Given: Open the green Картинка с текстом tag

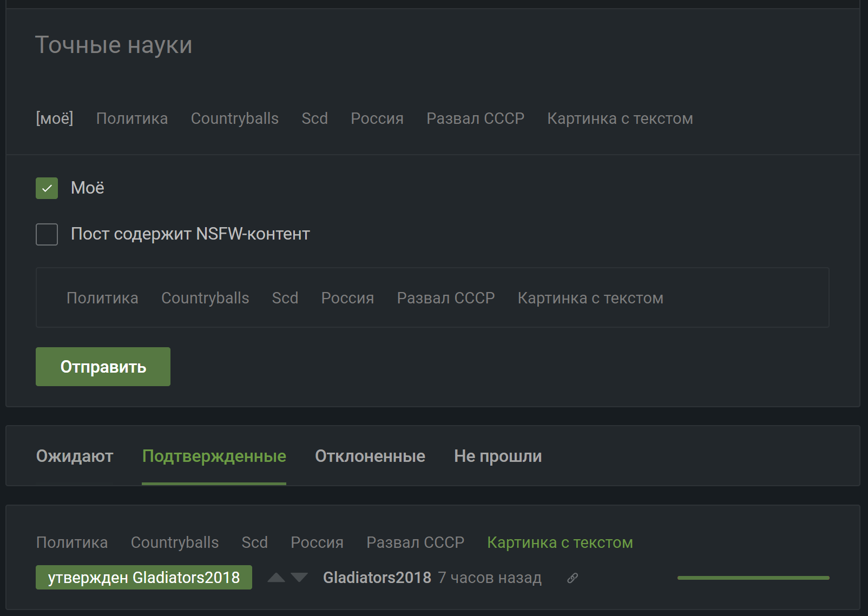Looking at the screenshot, I should coord(560,542).
